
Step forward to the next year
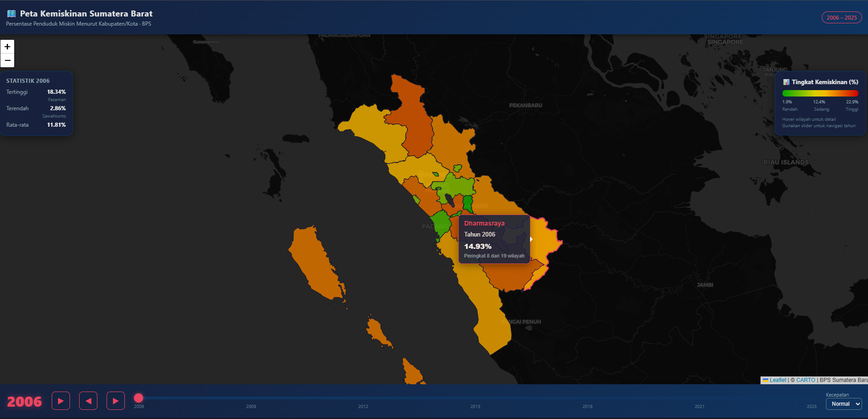[x=116, y=401]
